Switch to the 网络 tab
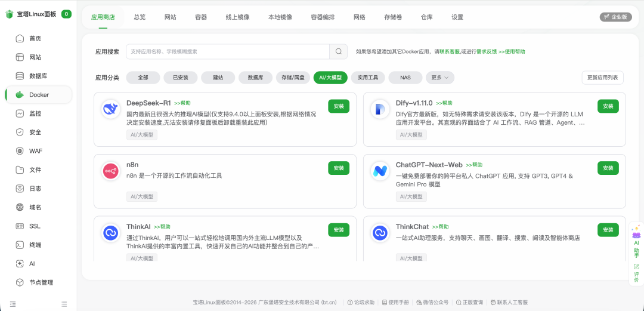 tap(360, 17)
